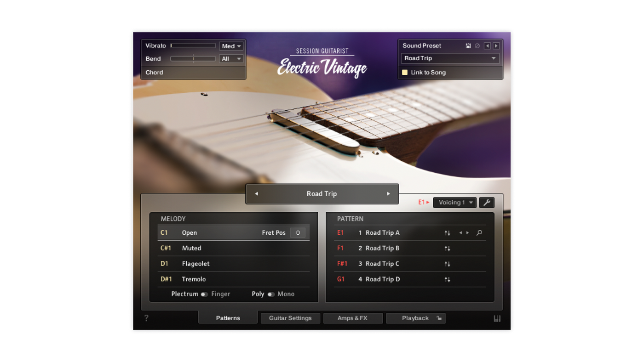Select pattern 2 Road Trip B
The image size is (644, 362).
coord(410,249)
